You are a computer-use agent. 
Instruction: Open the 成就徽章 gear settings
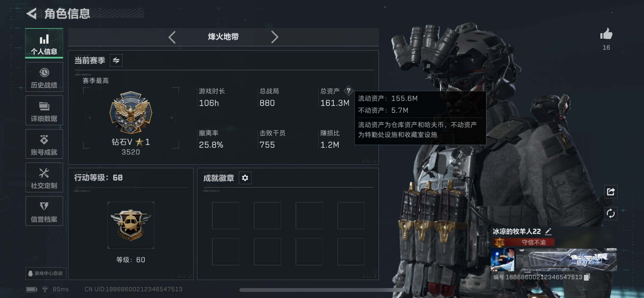click(x=245, y=178)
